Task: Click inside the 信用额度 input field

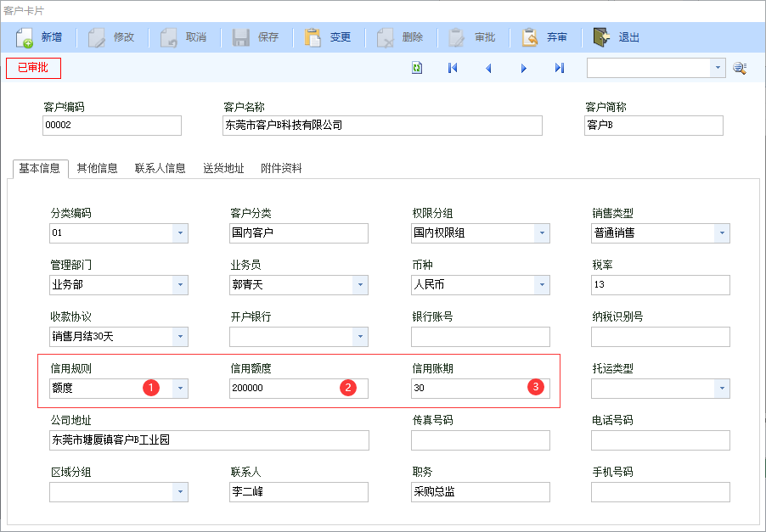Action: click(280, 389)
